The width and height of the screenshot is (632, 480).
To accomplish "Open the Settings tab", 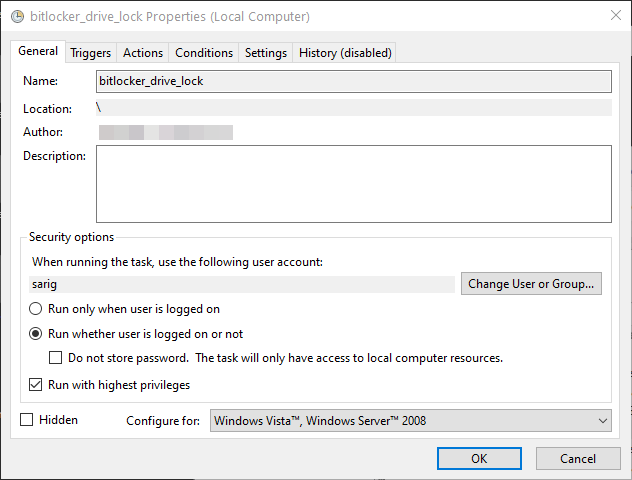I will click(266, 53).
